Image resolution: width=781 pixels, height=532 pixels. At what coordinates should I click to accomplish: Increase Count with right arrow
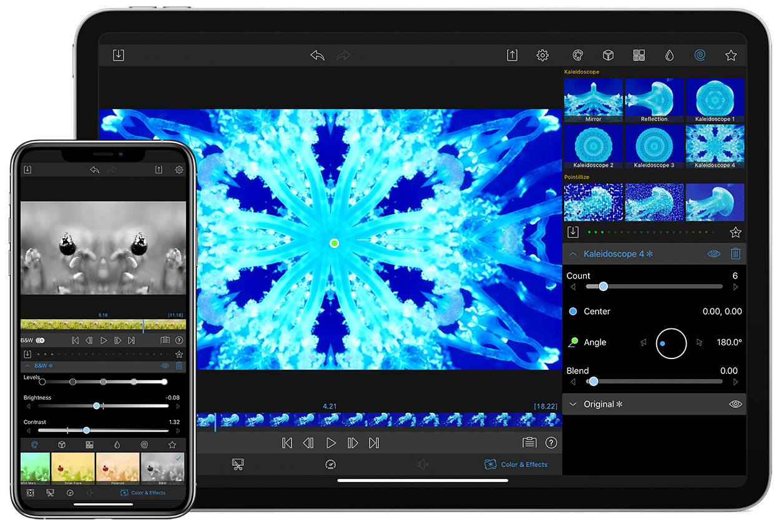pos(735,287)
